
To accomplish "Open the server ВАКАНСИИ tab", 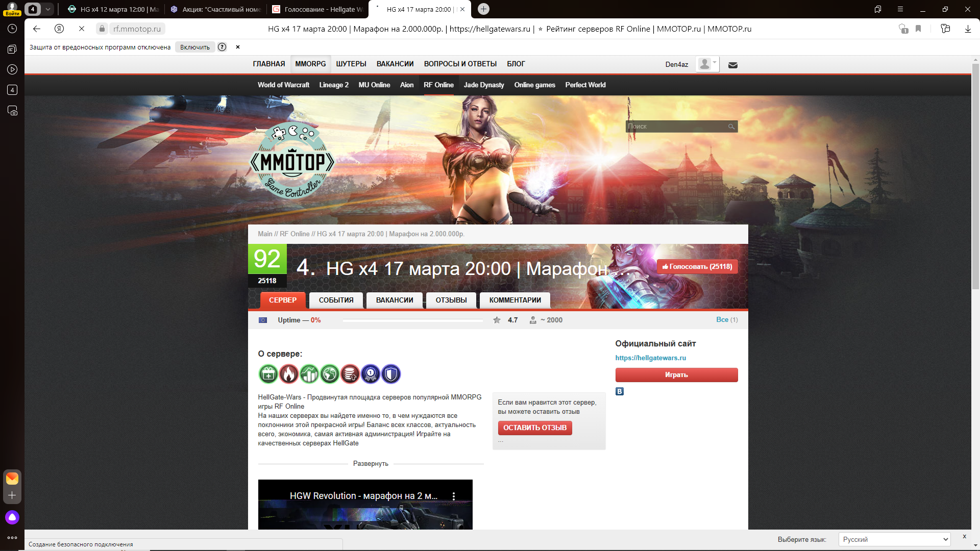I will tap(395, 300).
